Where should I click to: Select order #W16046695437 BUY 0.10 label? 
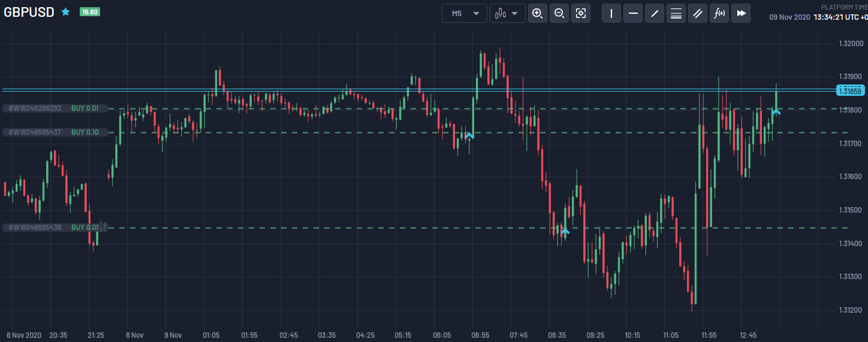click(x=55, y=132)
